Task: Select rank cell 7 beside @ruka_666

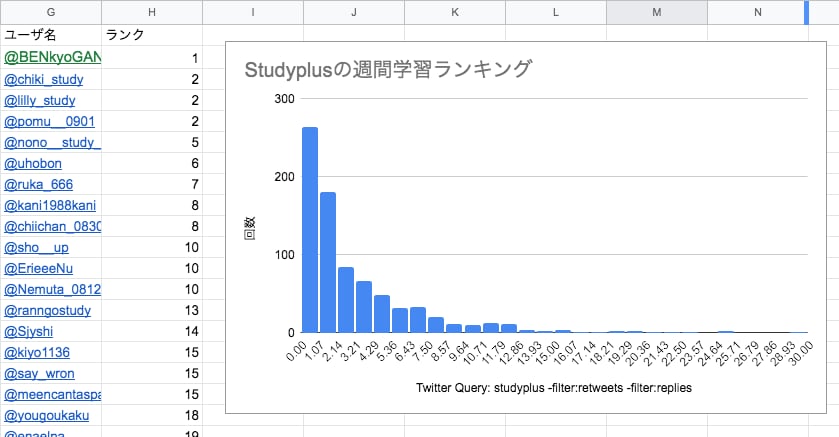Action: 152,184
